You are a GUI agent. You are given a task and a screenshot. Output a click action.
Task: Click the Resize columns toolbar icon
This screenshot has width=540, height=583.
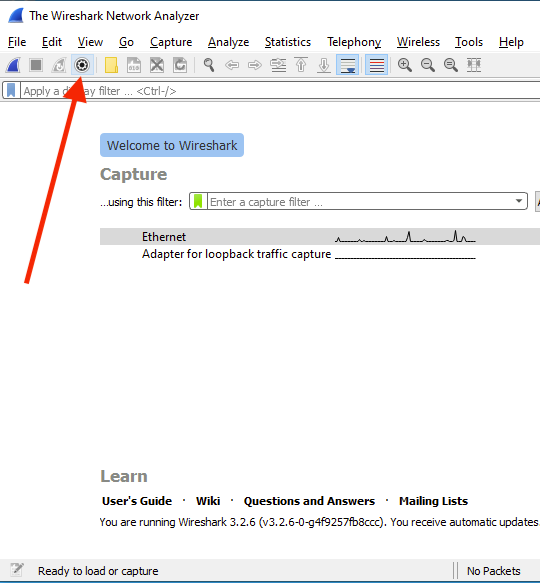(474, 65)
